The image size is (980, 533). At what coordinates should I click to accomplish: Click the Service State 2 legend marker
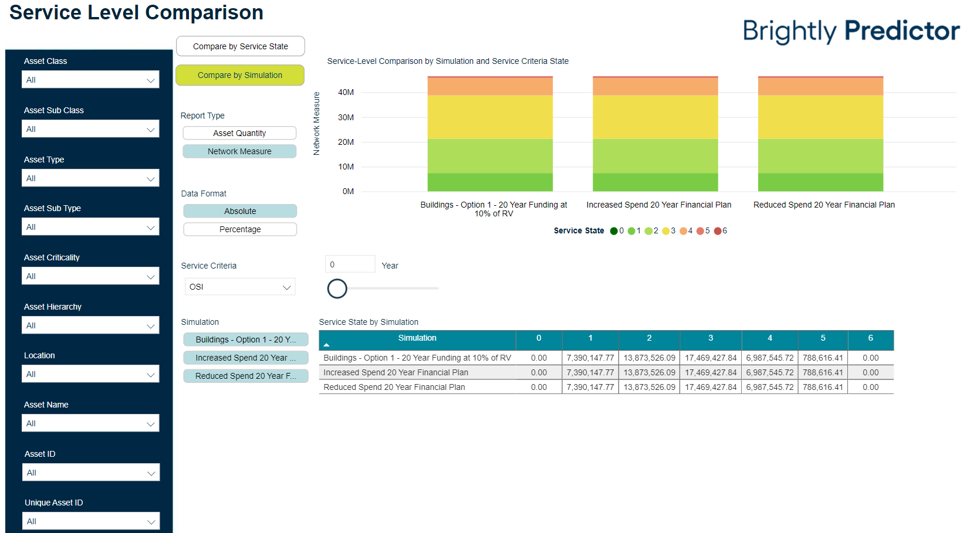pos(648,231)
